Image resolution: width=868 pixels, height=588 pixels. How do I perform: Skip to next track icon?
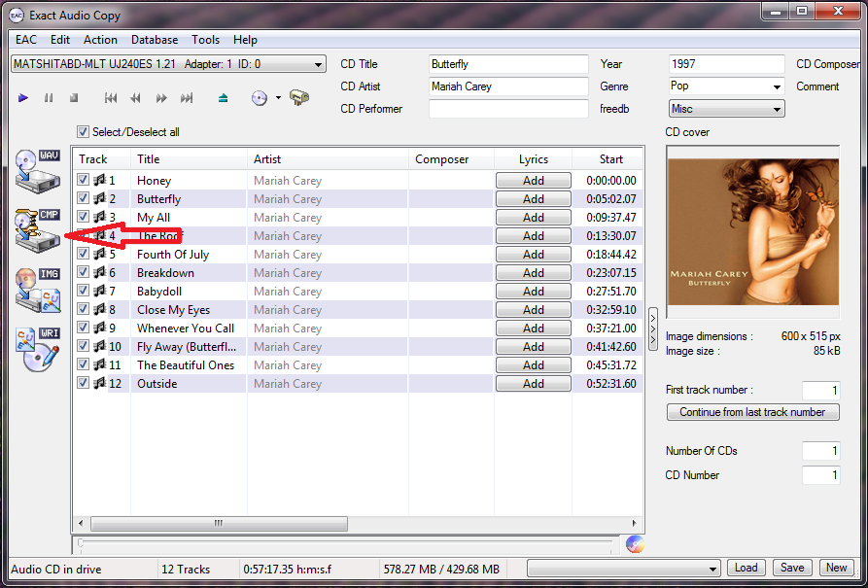[187, 98]
